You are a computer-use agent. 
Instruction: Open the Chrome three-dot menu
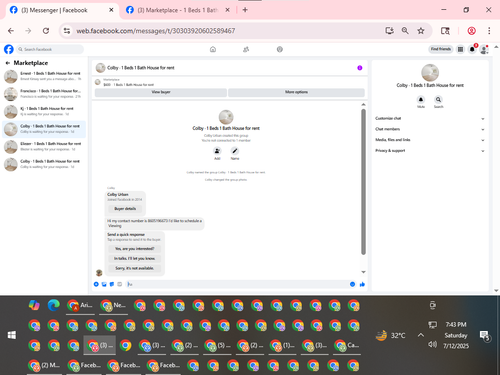pyautogui.click(x=489, y=31)
